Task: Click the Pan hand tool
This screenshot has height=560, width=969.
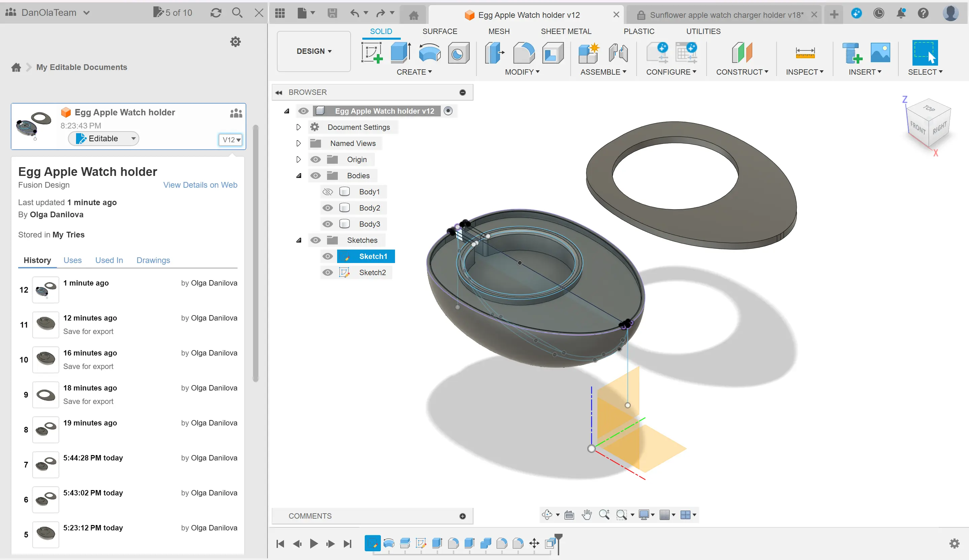Action: (x=586, y=515)
